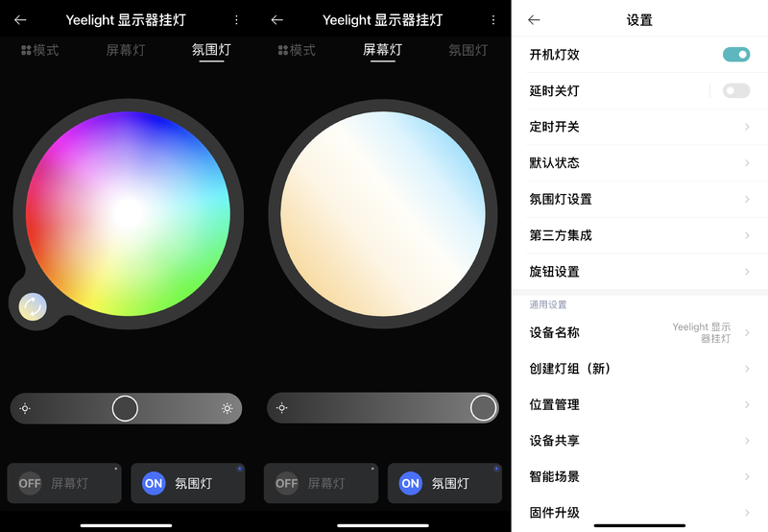Image resolution: width=768 pixels, height=532 pixels.
Task: Go back from the 设置 settings page
Action: [x=534, y=19]
